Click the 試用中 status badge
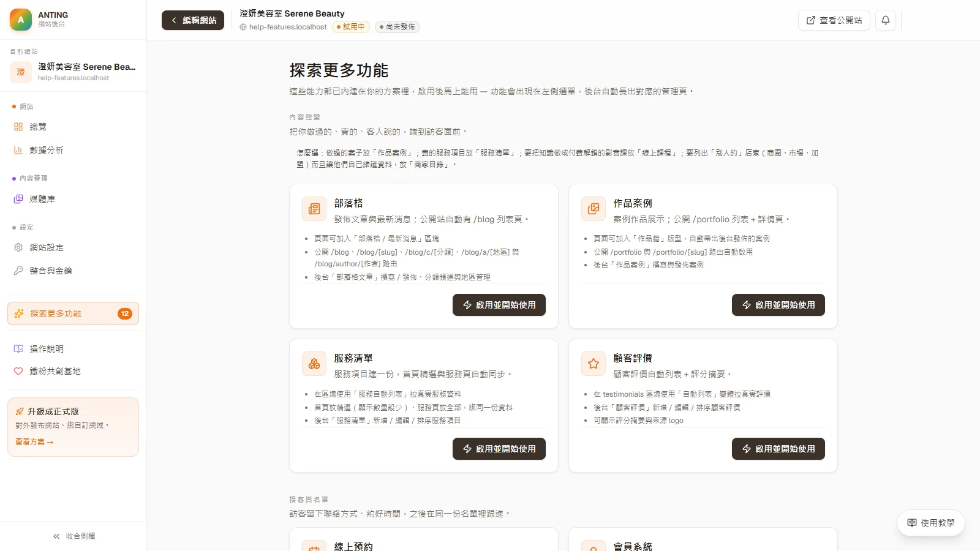This screenshot has width=980, height=551. [x=351, y=27]
